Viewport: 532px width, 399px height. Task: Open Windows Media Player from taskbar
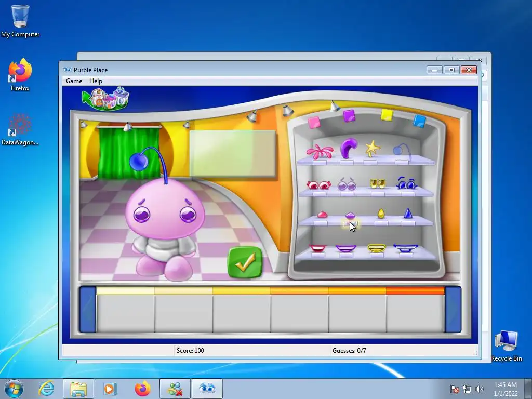[x=110, y=389]
